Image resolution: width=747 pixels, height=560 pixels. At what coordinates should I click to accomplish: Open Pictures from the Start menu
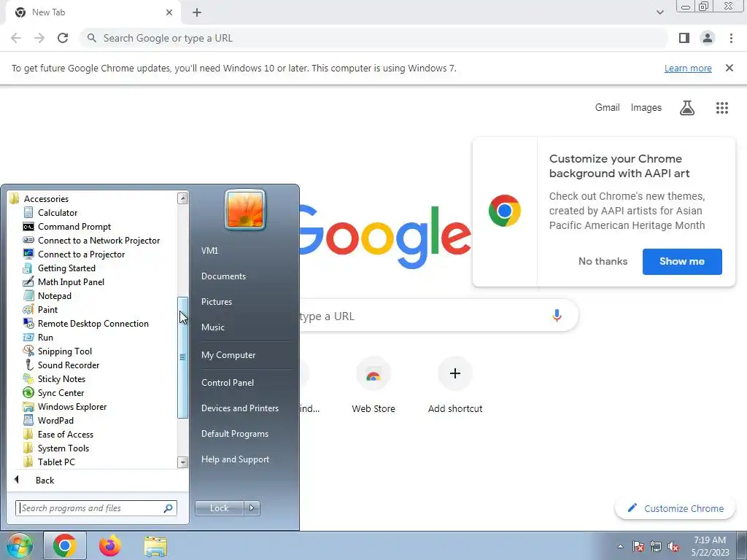point(216,301)
